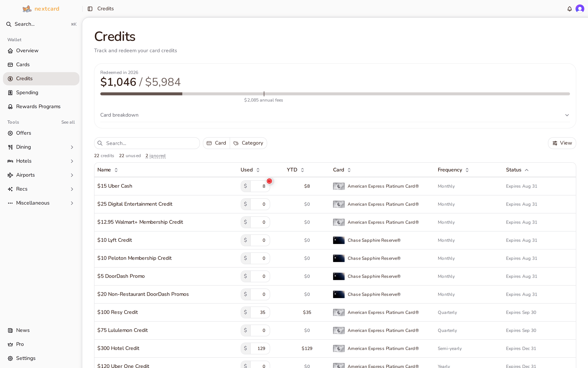Open the user profile avatar

[x=580, y=9]
